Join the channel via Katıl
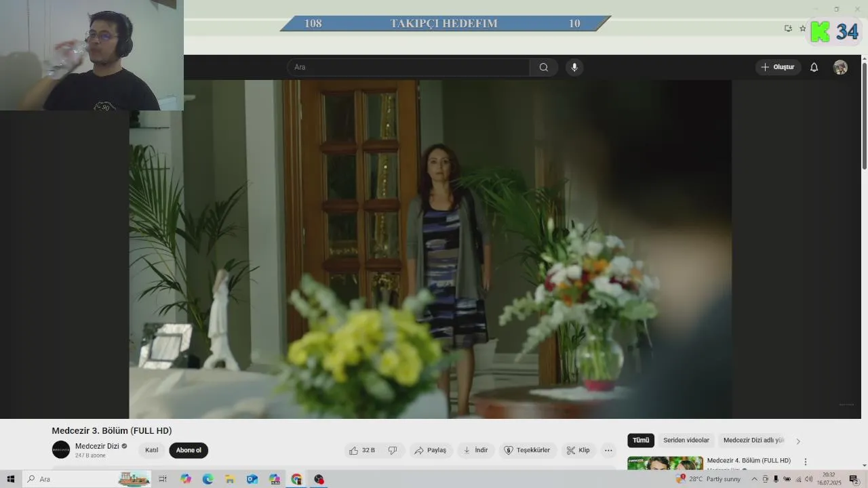 tap(151, 450)
